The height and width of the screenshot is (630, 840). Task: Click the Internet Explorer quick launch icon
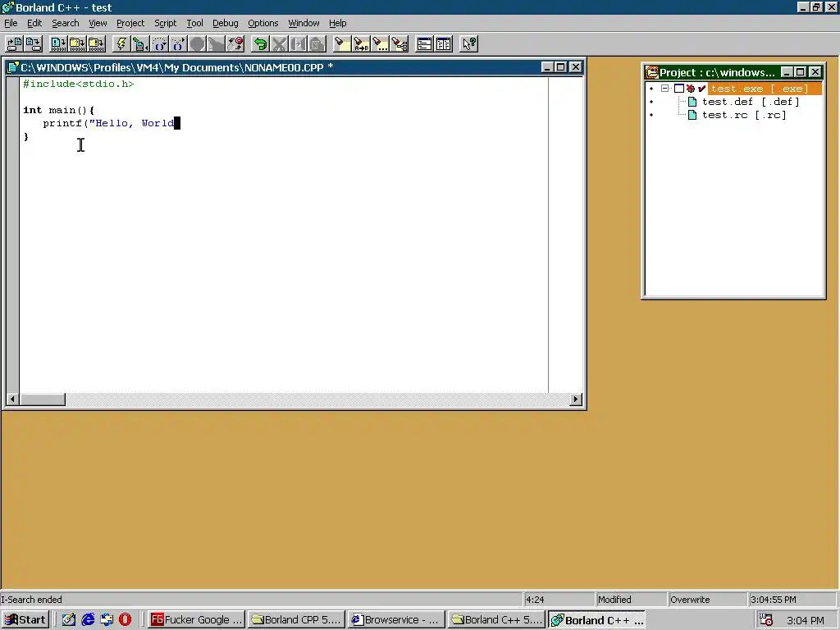point(88,620)
